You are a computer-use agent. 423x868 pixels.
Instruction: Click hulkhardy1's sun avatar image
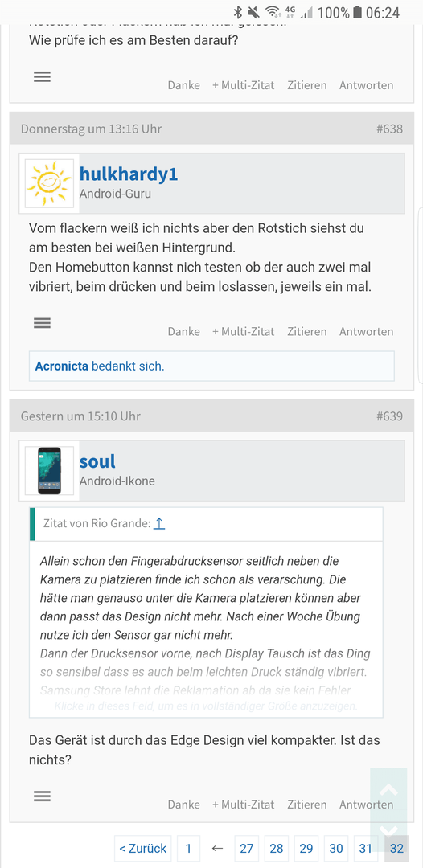[49, 183]
